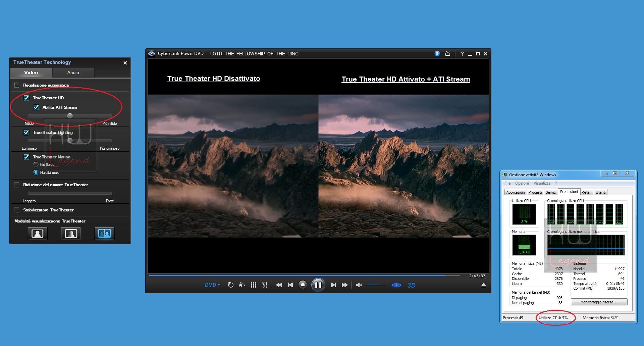Click the Utilizzo CPU gauge graph
The height and width of the screenshot is (346, 644).
(524, 214)
